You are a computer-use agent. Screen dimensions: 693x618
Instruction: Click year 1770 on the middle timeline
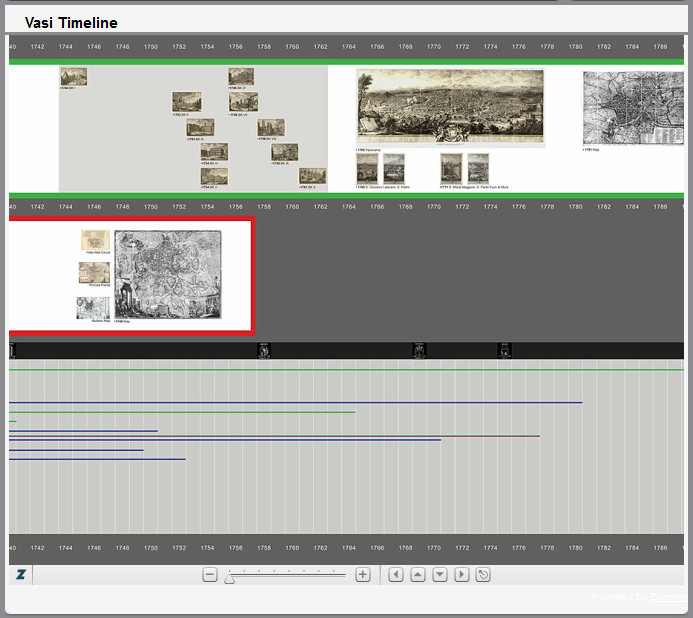click(x=434, y=207)
